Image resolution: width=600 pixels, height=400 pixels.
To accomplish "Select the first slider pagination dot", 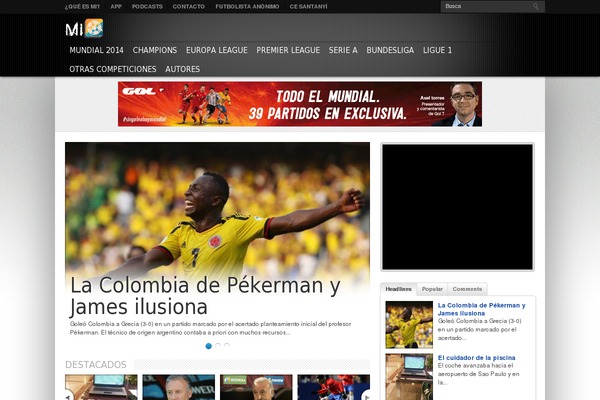I will coord(209,345).
